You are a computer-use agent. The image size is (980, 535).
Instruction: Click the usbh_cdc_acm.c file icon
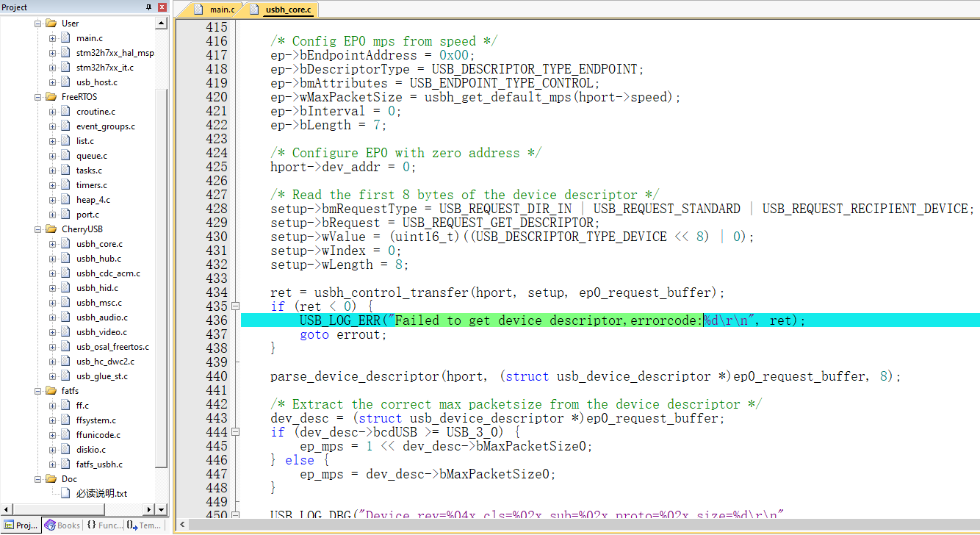[x=66, y=273]
